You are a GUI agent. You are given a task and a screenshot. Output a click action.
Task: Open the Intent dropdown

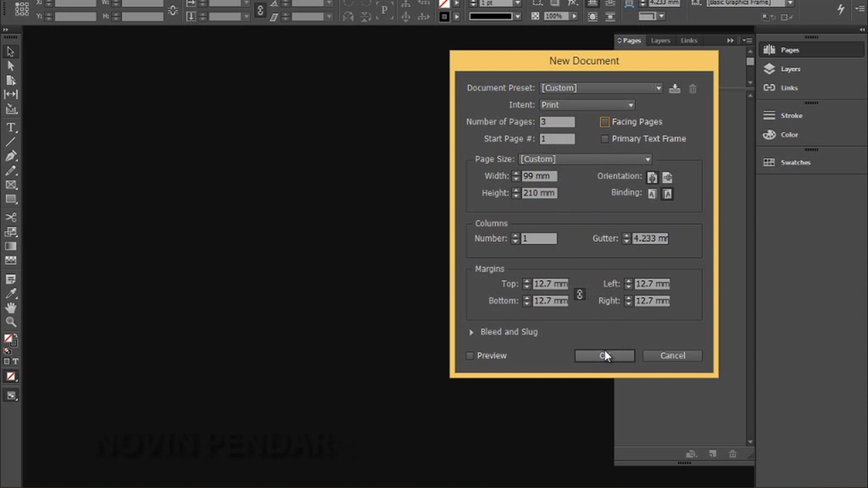(x=587, y=105)
